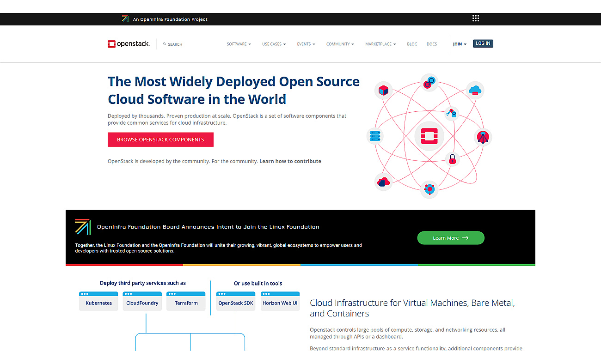Select the red crosshair icon below the orbit
Image resolution: width=601 pixels, height=364 pixels.
click(429, 189)
